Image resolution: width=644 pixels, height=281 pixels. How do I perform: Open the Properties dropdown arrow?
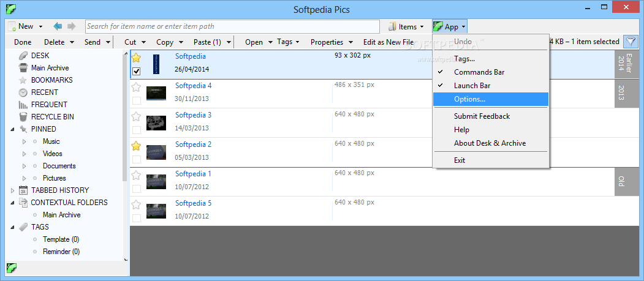pyautogui.click(x=351, y=42)
